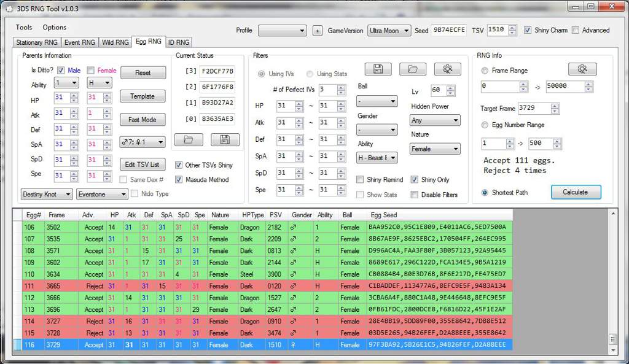
Task: Select the Frame Range radio button
Action: (485, 71)
